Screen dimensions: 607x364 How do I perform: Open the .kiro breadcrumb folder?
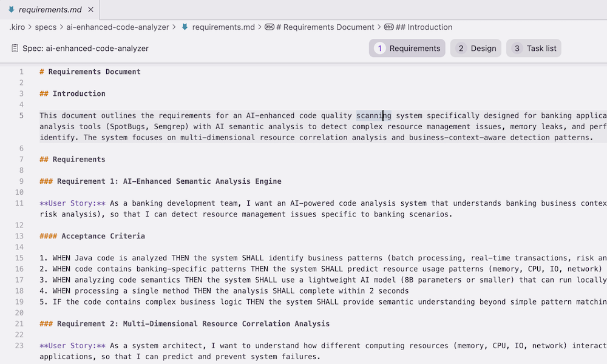[17, 27]
